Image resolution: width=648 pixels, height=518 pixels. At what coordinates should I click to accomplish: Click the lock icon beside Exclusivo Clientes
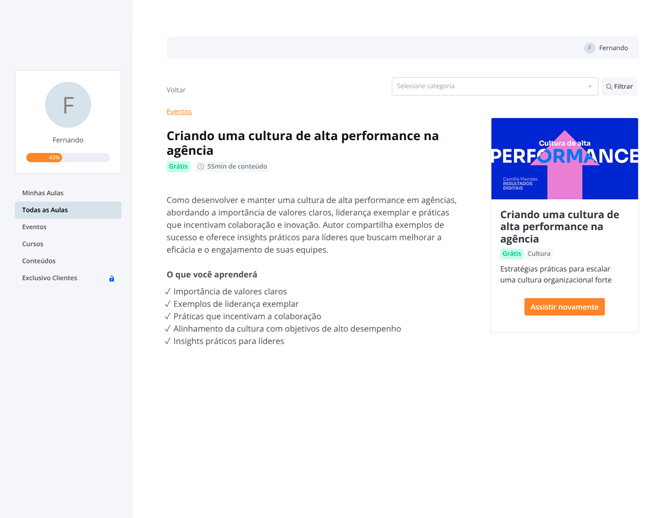(111, 278)
